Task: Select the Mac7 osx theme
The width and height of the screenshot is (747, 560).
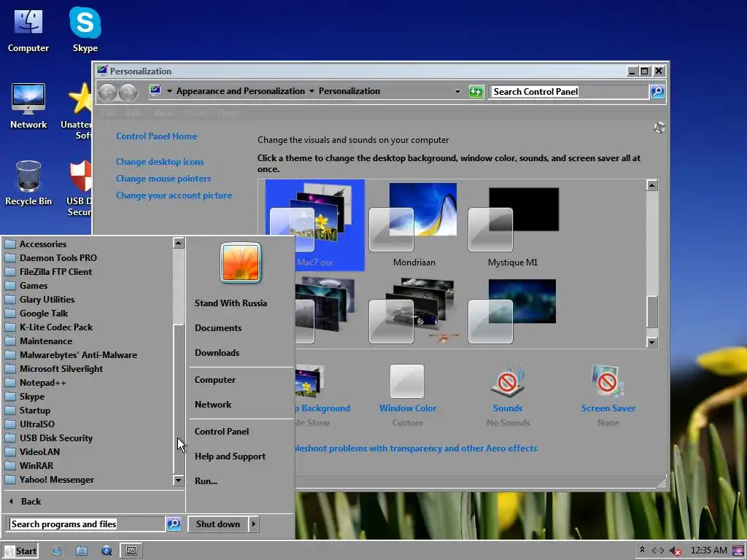Action: 315,225
